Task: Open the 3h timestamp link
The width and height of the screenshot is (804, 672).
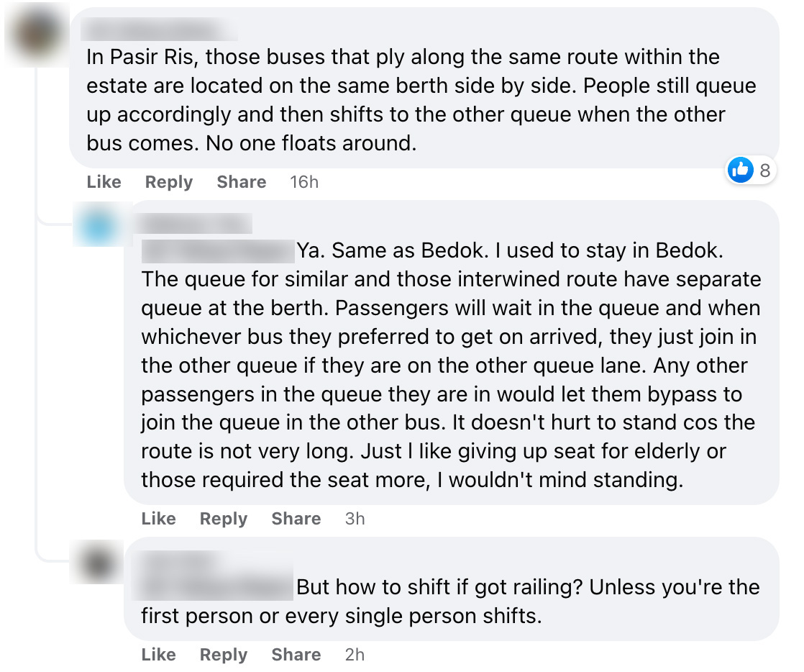Action: point(355,519)
